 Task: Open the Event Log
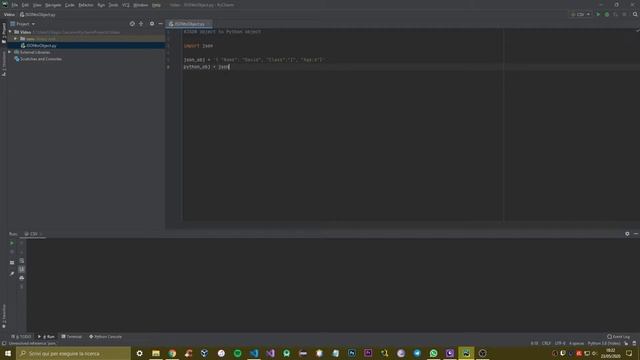[x=619, y=337]
